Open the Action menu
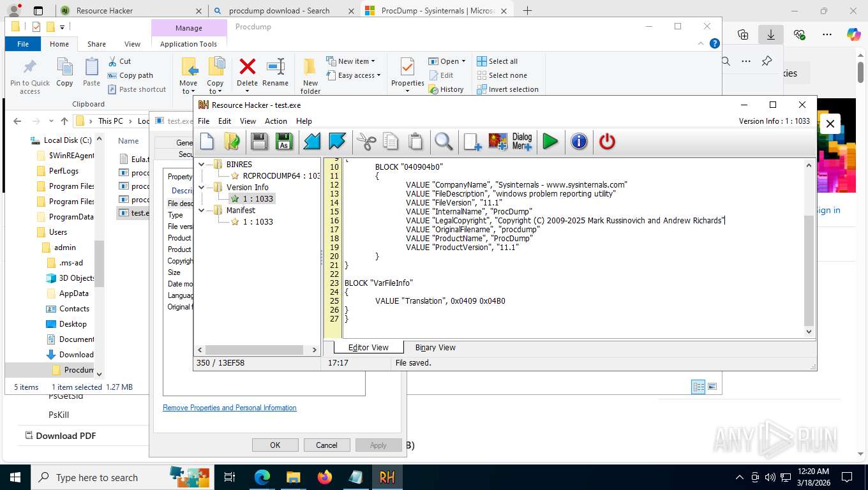Viewport: 868px width, 490px height. click(276, 121)
